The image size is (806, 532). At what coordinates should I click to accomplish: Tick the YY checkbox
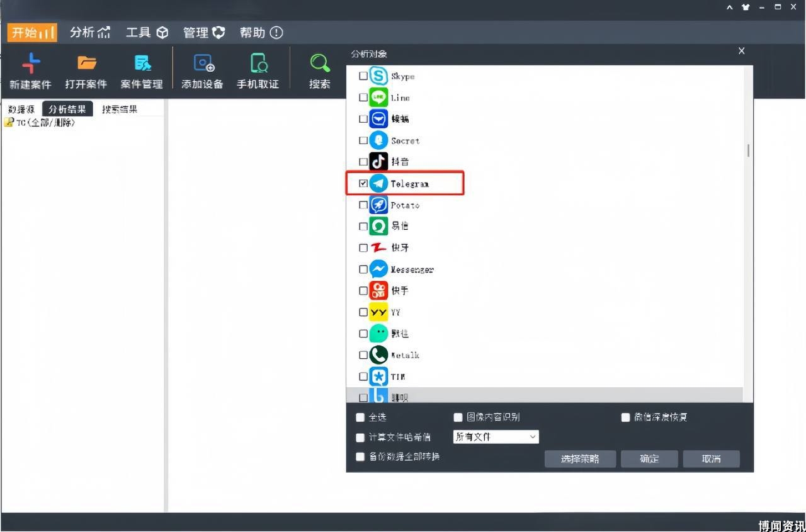(363, 312)
